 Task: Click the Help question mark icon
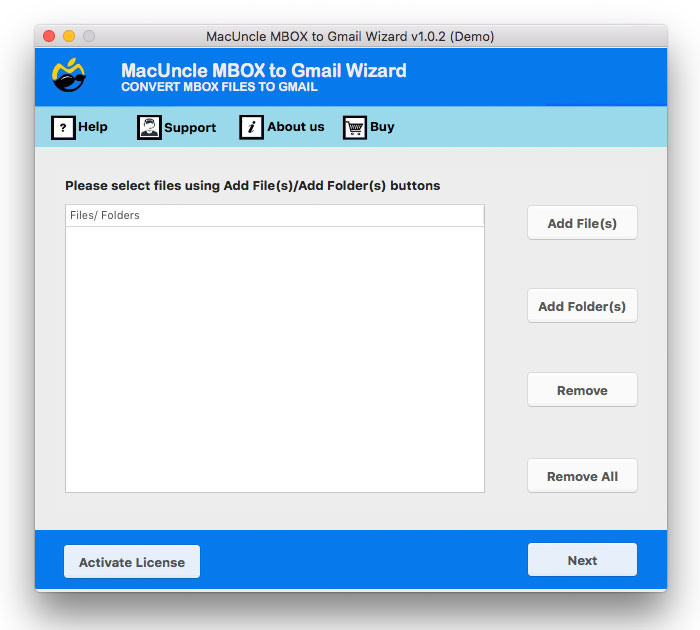click(63, 128)
